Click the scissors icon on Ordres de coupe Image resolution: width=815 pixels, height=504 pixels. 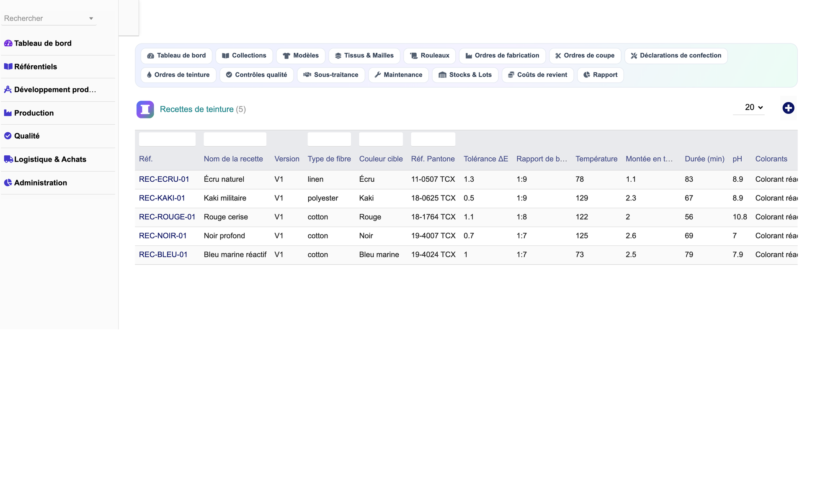click(558, 56)
